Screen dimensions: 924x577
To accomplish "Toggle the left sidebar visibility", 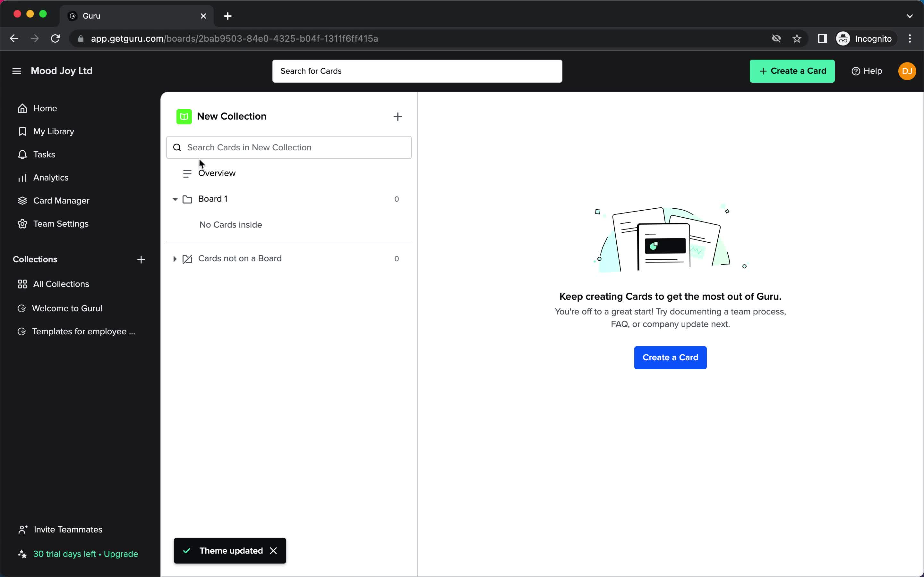I will click(x=16, y=71).
